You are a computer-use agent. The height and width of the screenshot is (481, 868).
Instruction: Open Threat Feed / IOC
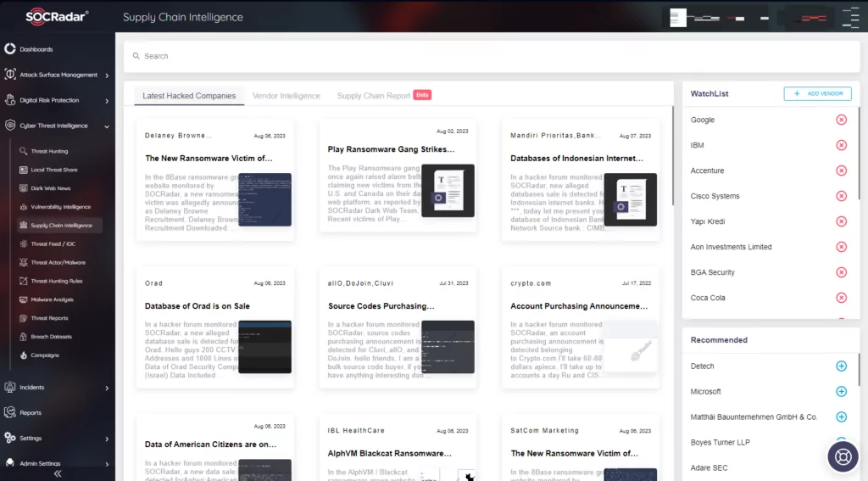click(53, 243)
